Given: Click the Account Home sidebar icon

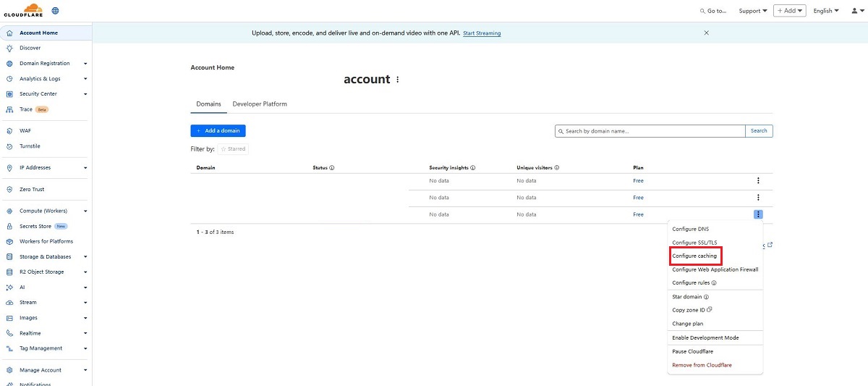Looking at the screenshot, I should pos(9,33).
